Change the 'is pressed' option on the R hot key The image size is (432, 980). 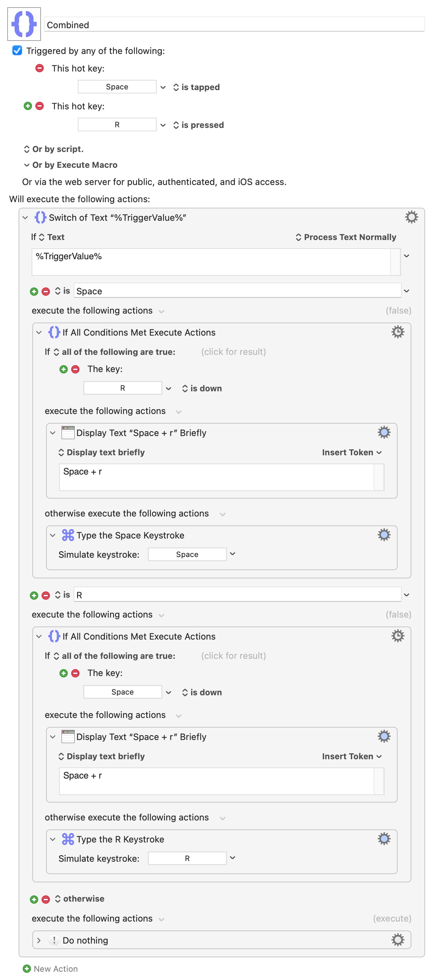pyautogui.click(x=198, y=125)
